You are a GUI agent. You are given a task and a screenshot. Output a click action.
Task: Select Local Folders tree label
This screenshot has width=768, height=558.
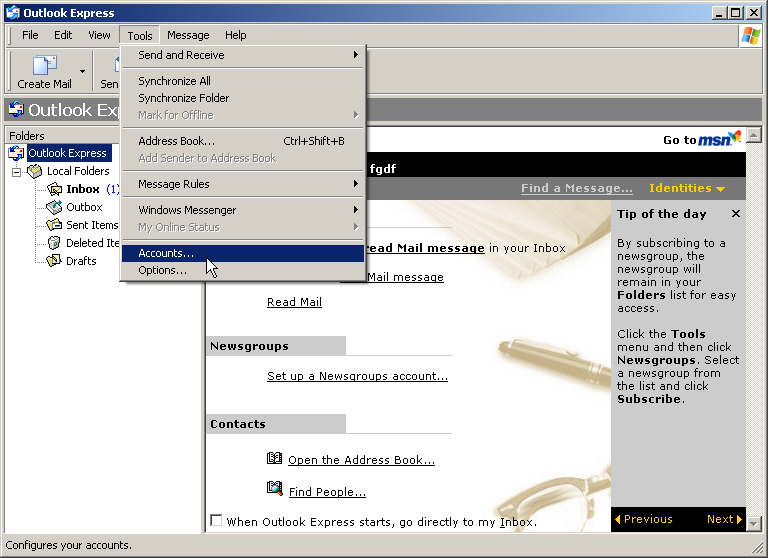pos(78,171)
